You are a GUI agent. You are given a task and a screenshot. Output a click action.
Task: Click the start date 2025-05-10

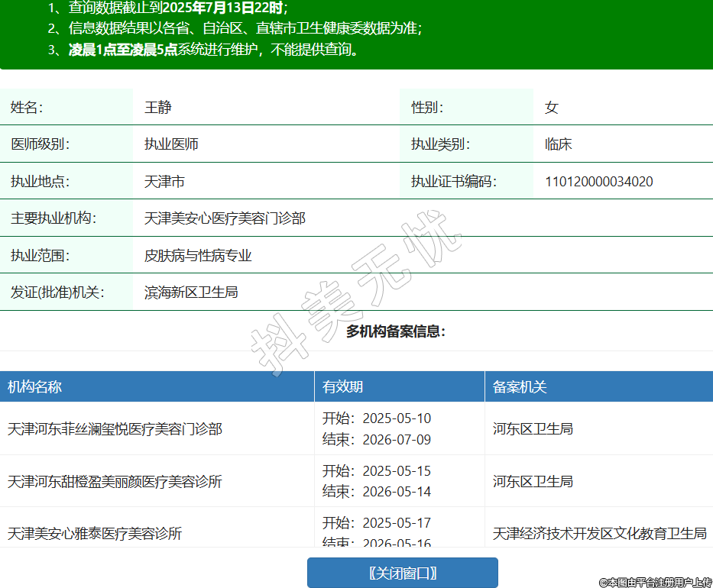point(396,418)
